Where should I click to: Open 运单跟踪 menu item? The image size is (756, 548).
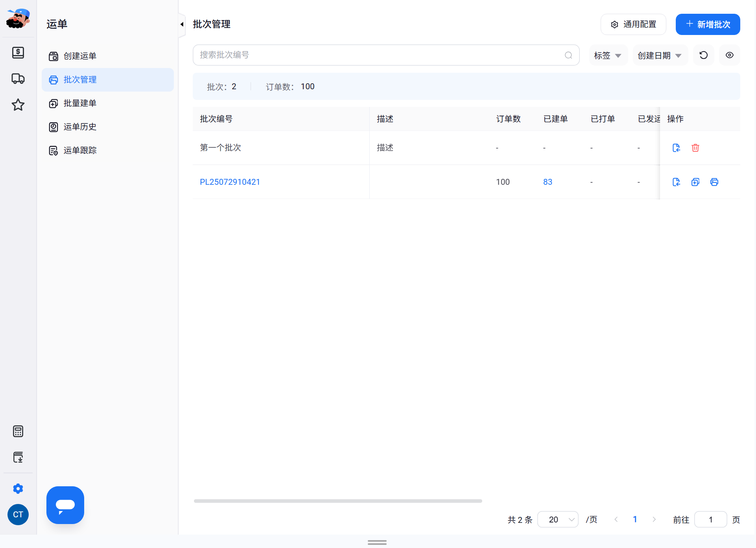[x=108, y=151]
